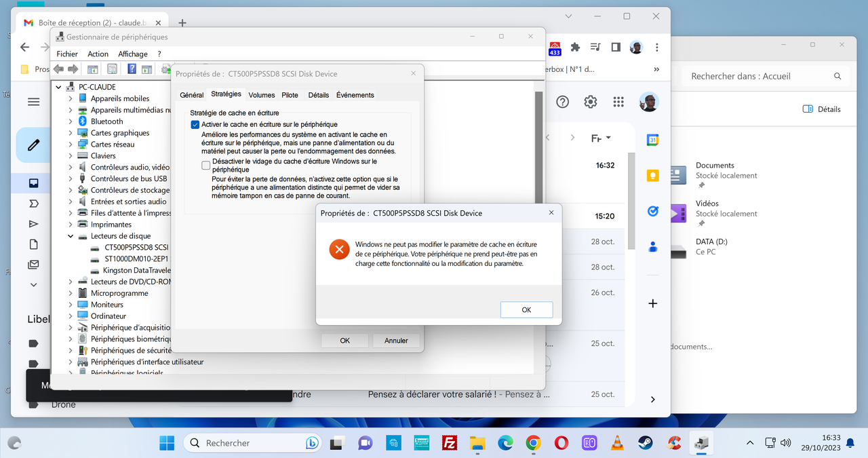Open the Fichier menu in Device Manager
This screenshot has width=868, height=458.
pos(67,54)
